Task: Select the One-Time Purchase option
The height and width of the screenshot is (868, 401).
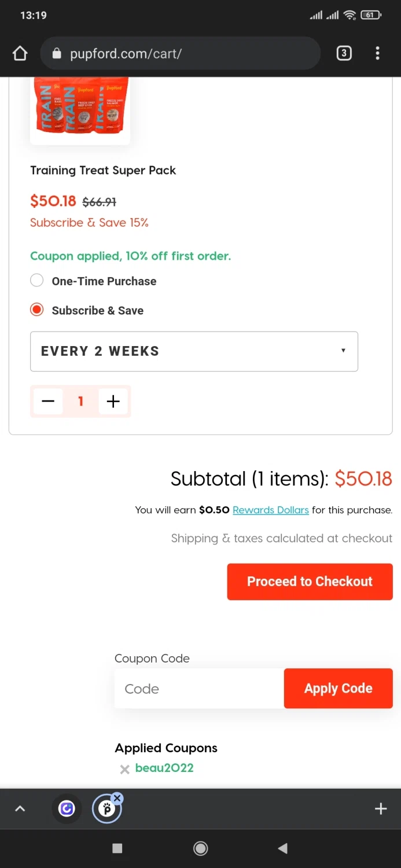Action: click(x=37, y=281)
